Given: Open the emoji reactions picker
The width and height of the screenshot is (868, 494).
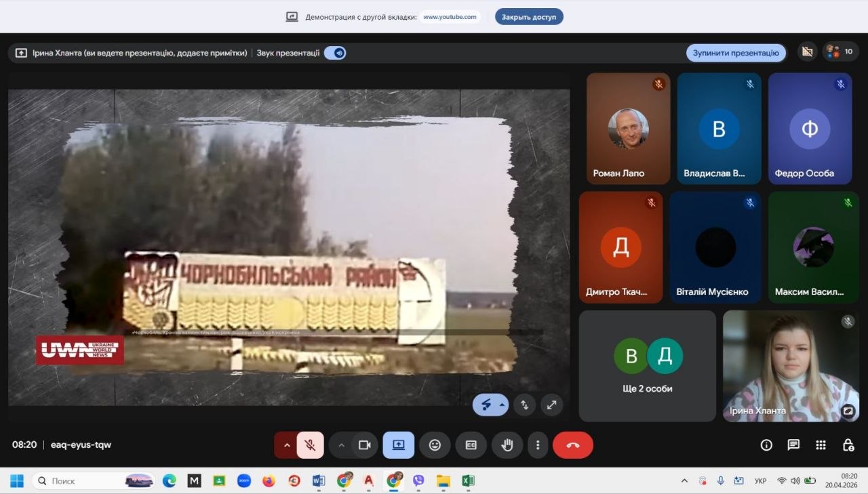Looking at the screenshot, I should (435, 445).
